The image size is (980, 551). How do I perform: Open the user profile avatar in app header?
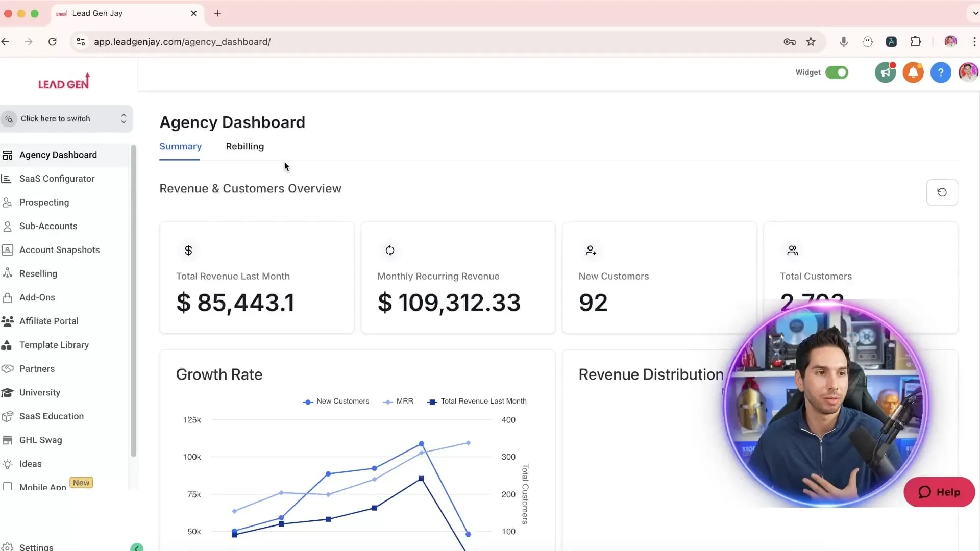(968, 72)
